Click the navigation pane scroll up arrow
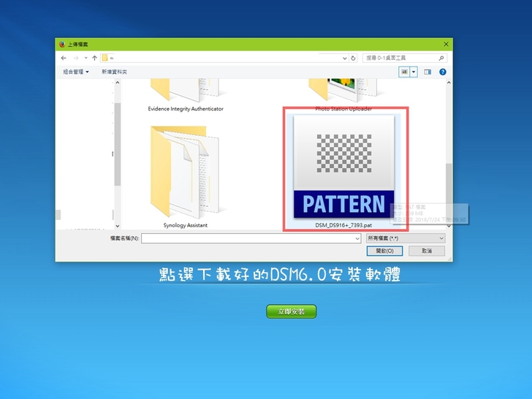532x399 pixels. (x=118, y=83)
